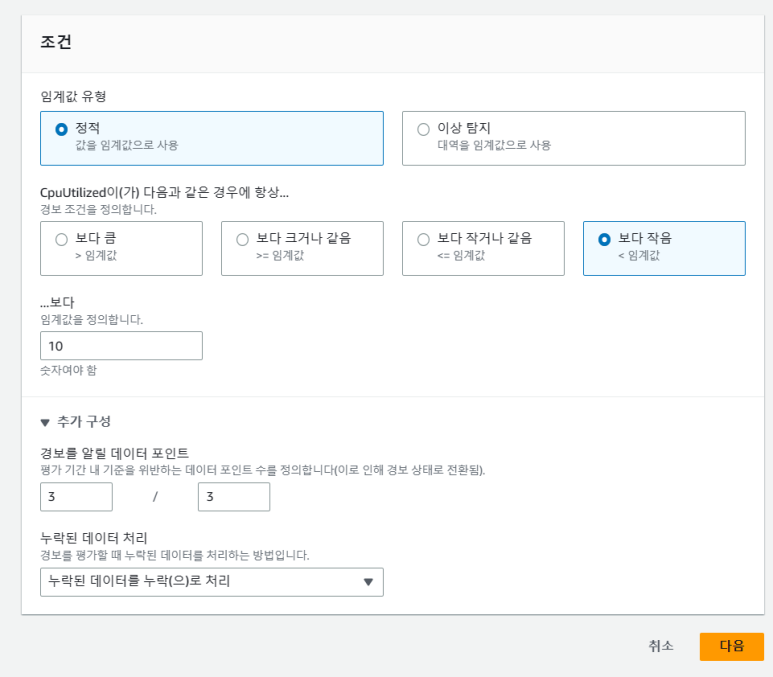
Task: Click the 경보를 평가할 때 누락된 데이터 description
Action: (175, 555)
